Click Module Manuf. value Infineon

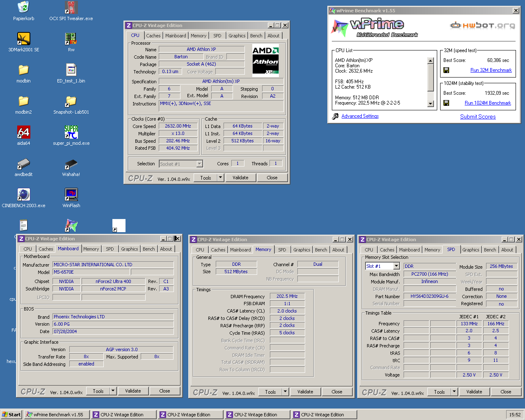click(x=429, y=281)
